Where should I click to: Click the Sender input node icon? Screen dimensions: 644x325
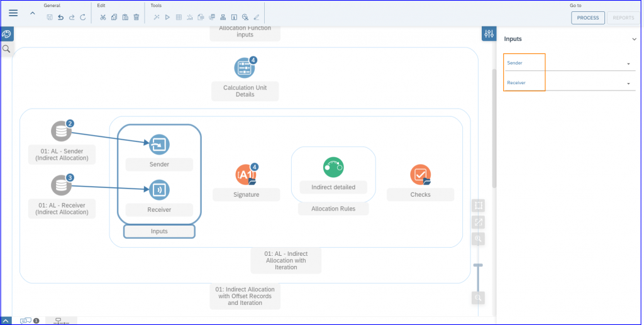[x=159, y=145]
